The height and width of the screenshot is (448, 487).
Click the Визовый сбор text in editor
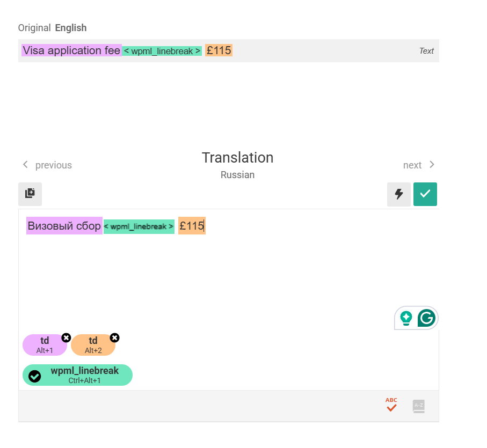click(64, 225)
